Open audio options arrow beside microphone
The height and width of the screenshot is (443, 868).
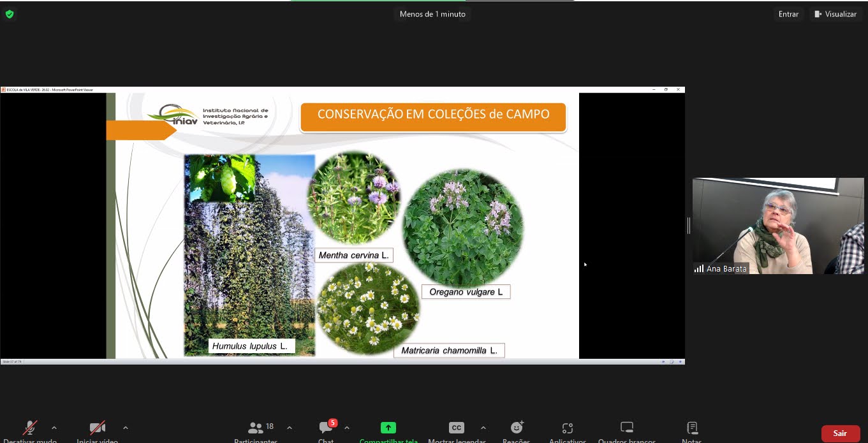pos(54,428)
